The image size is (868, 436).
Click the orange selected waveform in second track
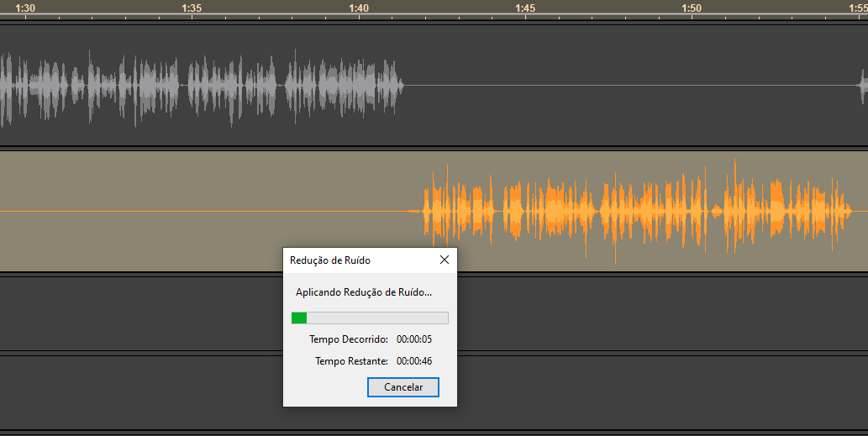point(637,212)
